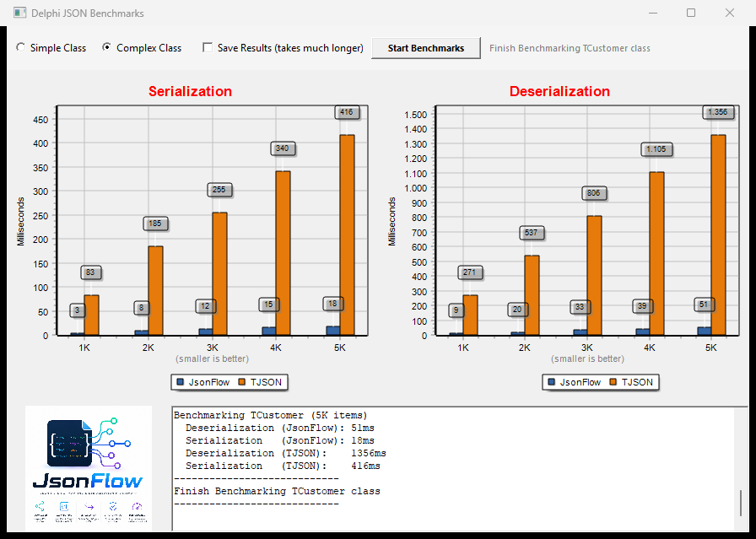Click the '(smaller is better)' caption under Serialization
This screenshot has height=539, width=756.
click(x=212, y=358)
